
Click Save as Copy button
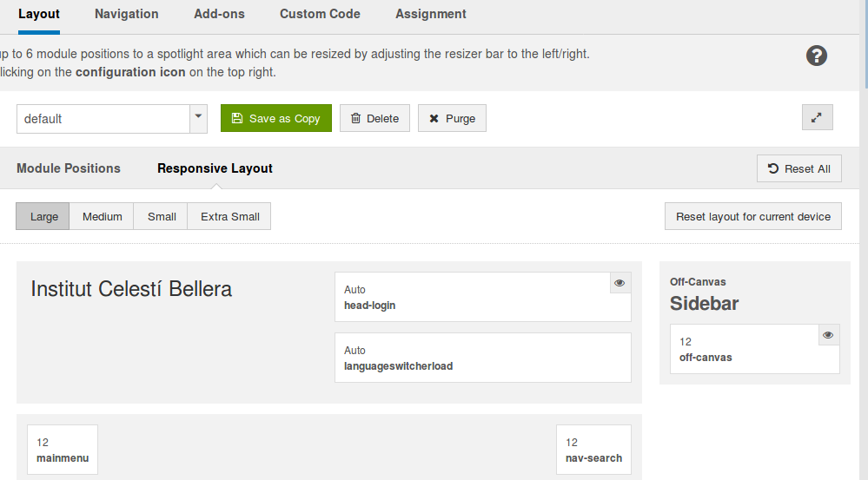276,119
